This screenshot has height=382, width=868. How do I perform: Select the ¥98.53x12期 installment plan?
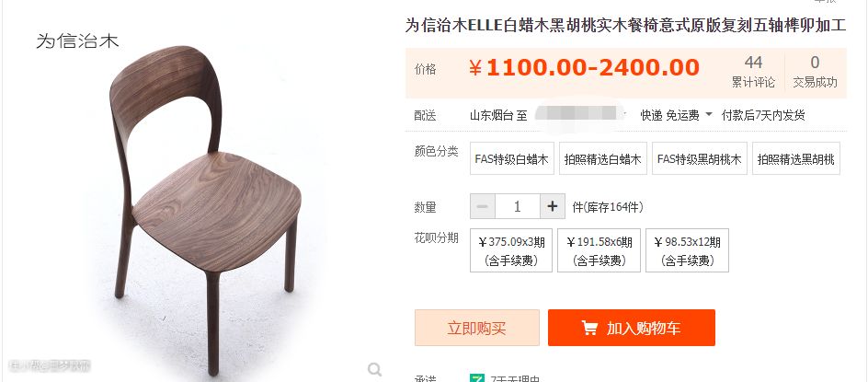(x=687, y=250)
